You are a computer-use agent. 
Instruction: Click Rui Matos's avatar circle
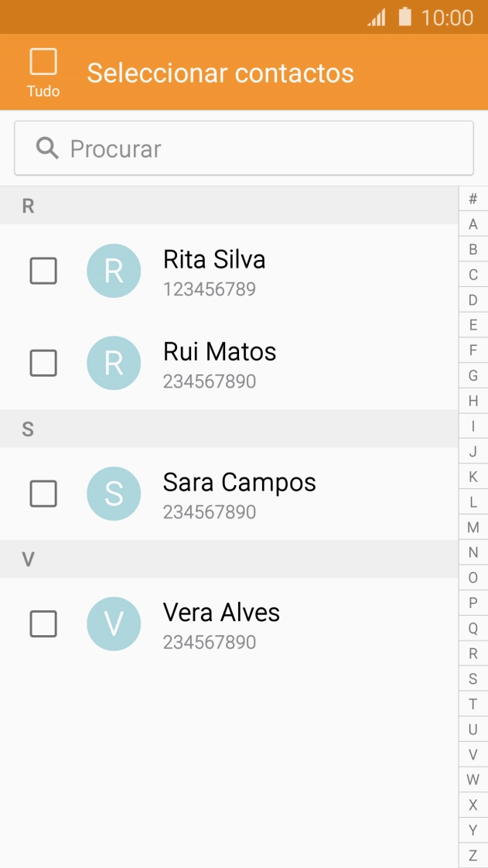(114, 363)
